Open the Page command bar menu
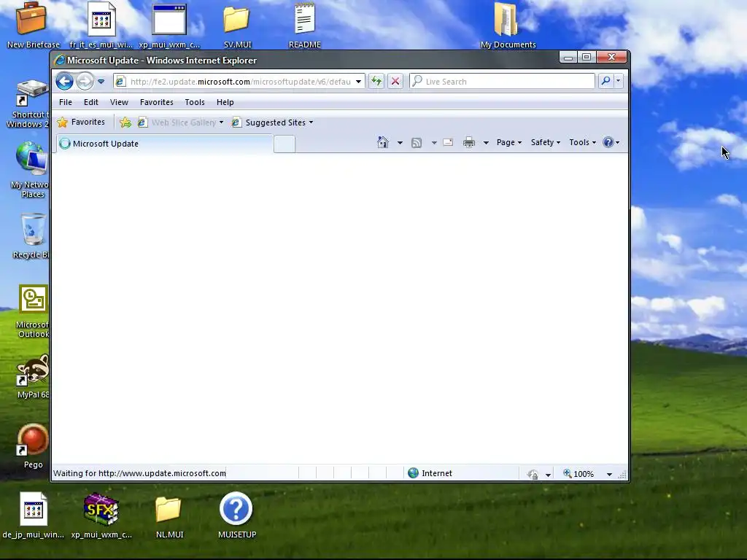The height and width of the screenshot is (560, 747). 508,142
